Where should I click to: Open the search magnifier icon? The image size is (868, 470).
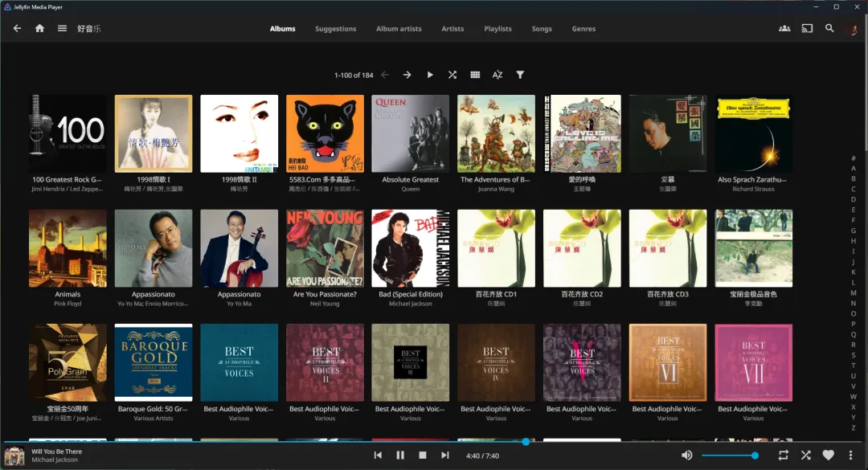829,28
